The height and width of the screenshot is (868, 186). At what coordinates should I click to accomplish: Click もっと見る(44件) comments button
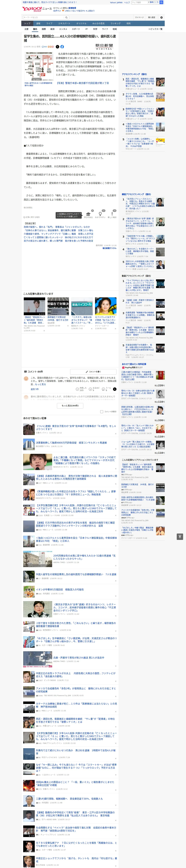coord(70,405)
